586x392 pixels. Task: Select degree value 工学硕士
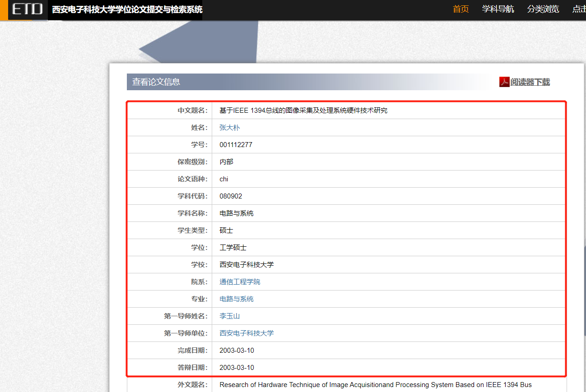233,248
